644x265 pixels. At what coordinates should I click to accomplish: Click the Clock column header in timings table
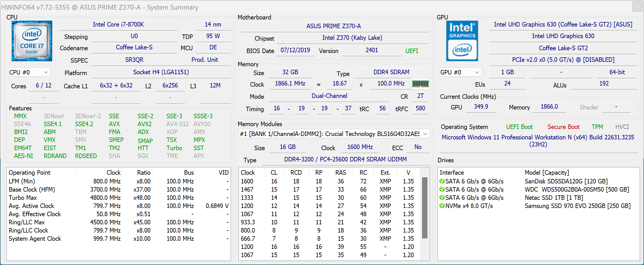point(248,172)
